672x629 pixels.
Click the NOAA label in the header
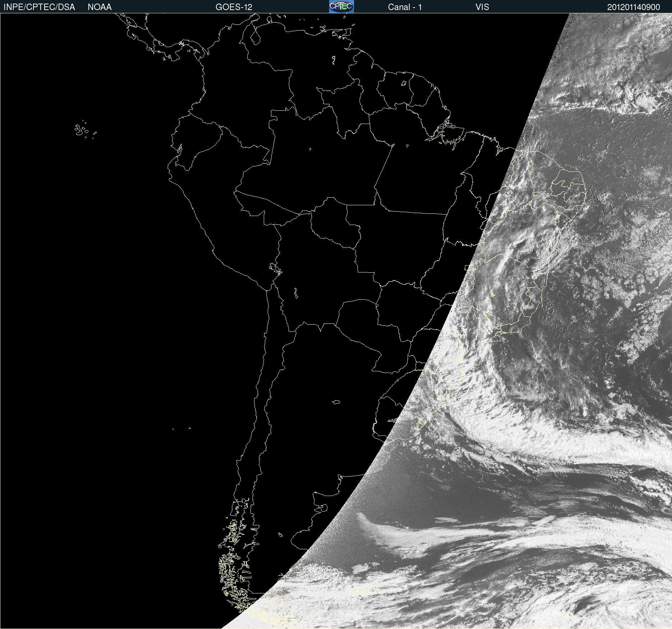point(100,7)
